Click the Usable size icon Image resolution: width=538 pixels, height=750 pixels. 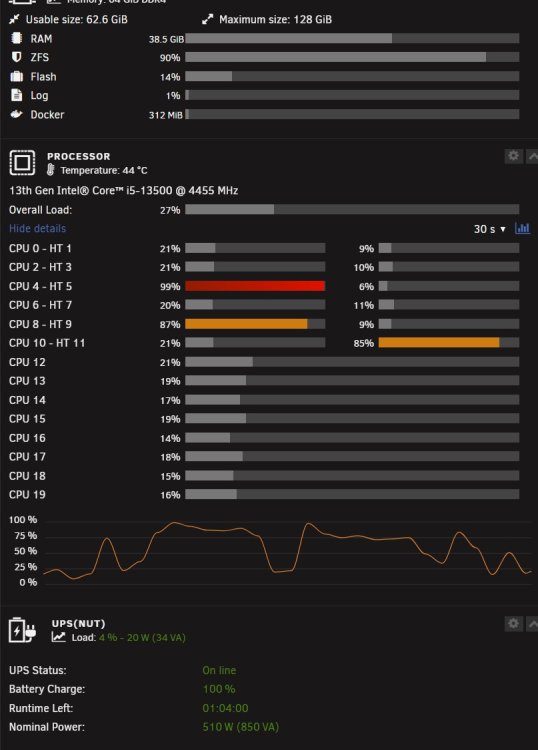(x=14, y=19)
